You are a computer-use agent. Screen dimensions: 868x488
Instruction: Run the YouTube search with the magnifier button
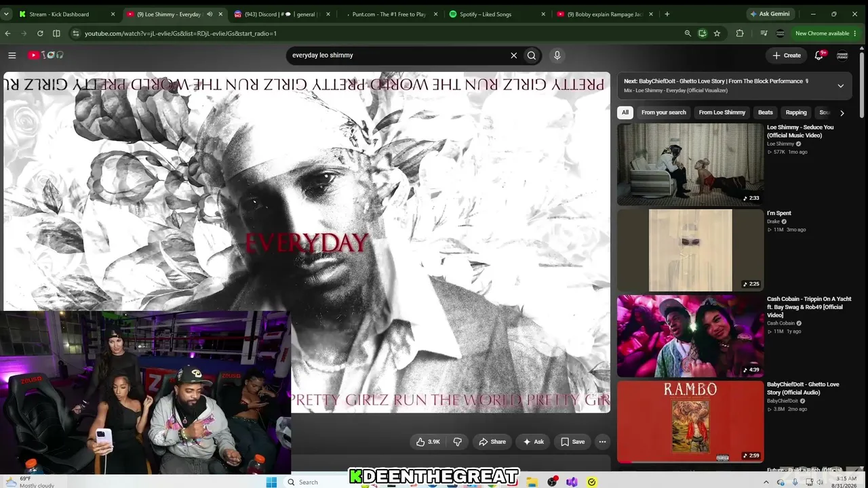(x=532, y=56)
